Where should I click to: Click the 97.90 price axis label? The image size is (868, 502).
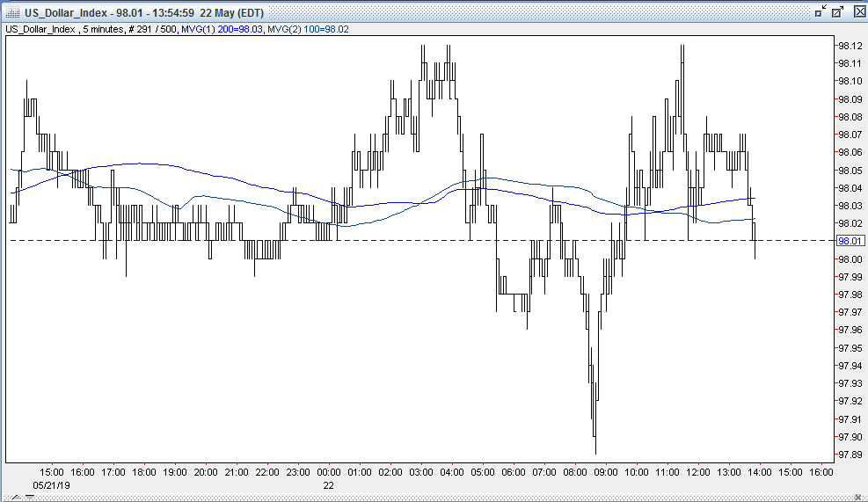(x=850, y=437)
